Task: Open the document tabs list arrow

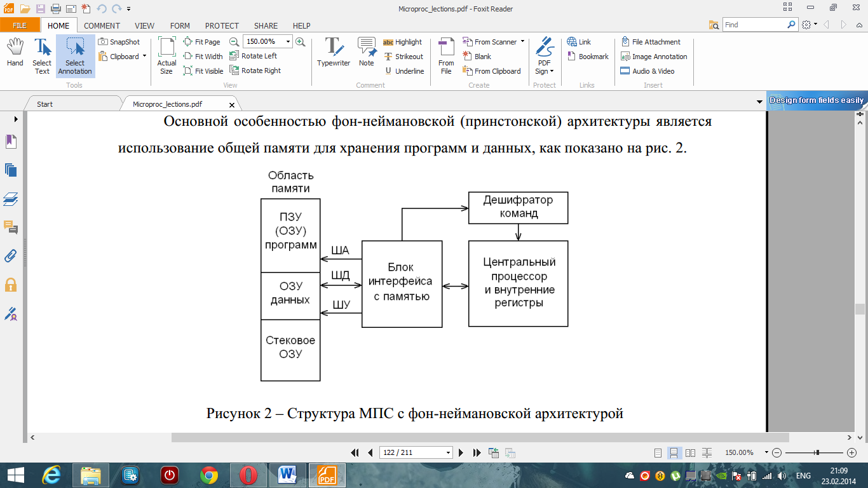Action: (759, 102)
